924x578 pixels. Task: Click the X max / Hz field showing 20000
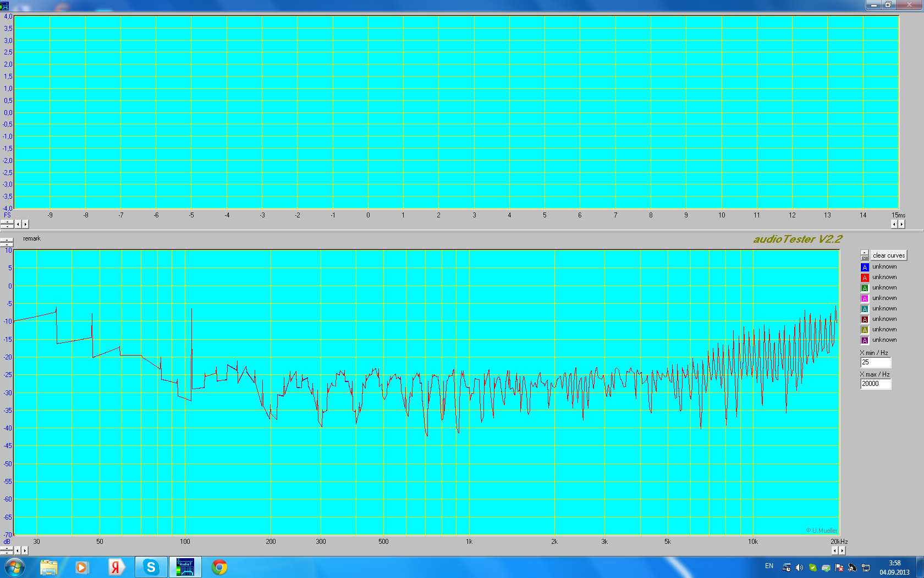pos(875,384)
